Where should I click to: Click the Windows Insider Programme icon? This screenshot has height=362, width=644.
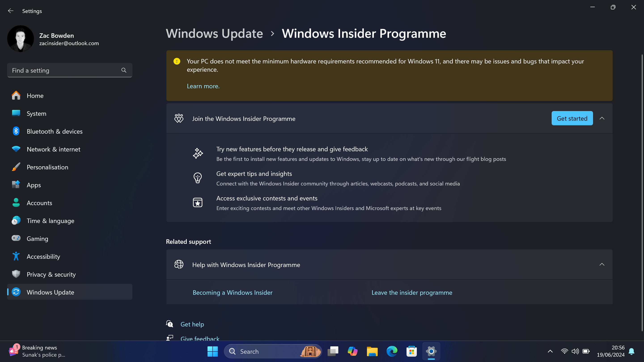click(179, 118)
